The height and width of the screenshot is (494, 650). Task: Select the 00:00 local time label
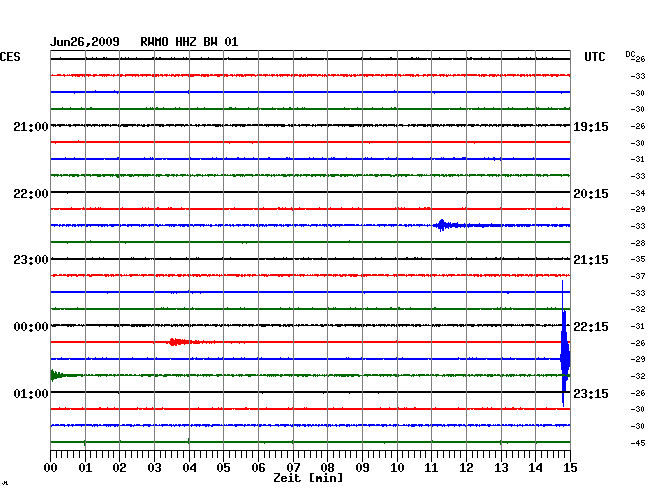tap(31, 327)
